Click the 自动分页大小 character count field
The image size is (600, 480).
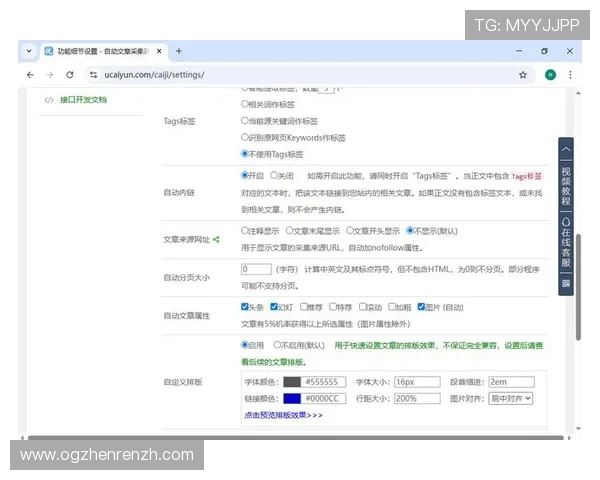tap(256, 269)
